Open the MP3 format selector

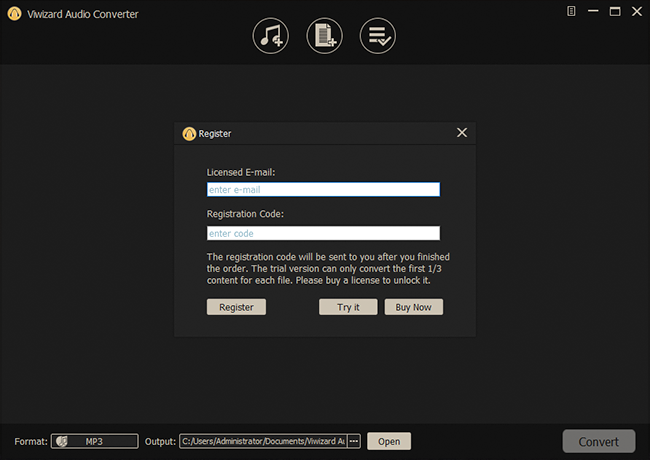point(95,441)
